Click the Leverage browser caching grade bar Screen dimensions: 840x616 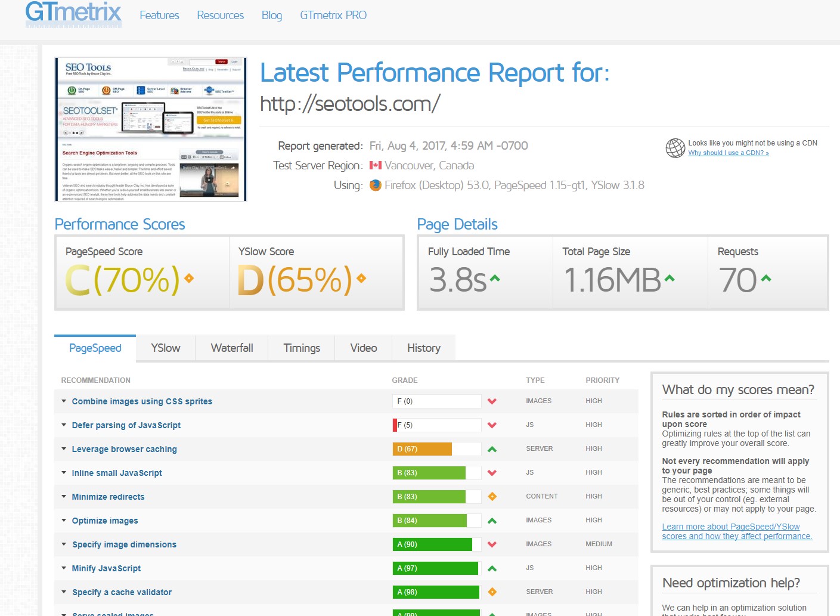point(436,449)
